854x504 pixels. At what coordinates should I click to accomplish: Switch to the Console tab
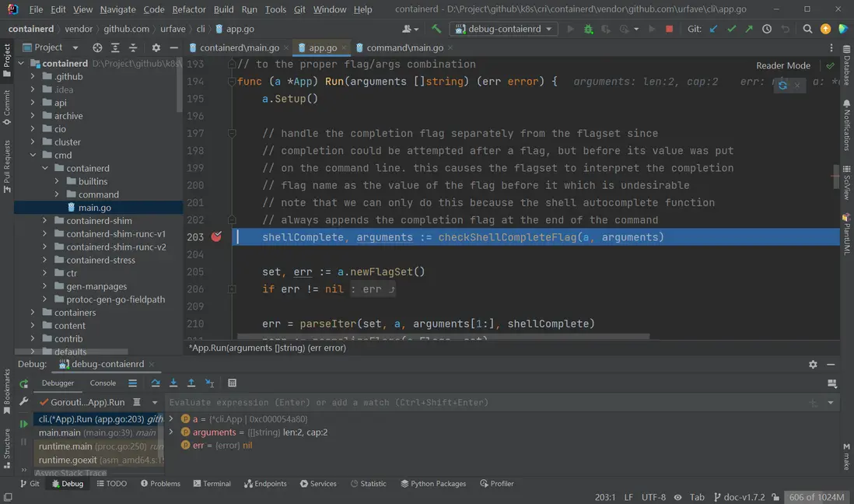(x=103, y=383)
